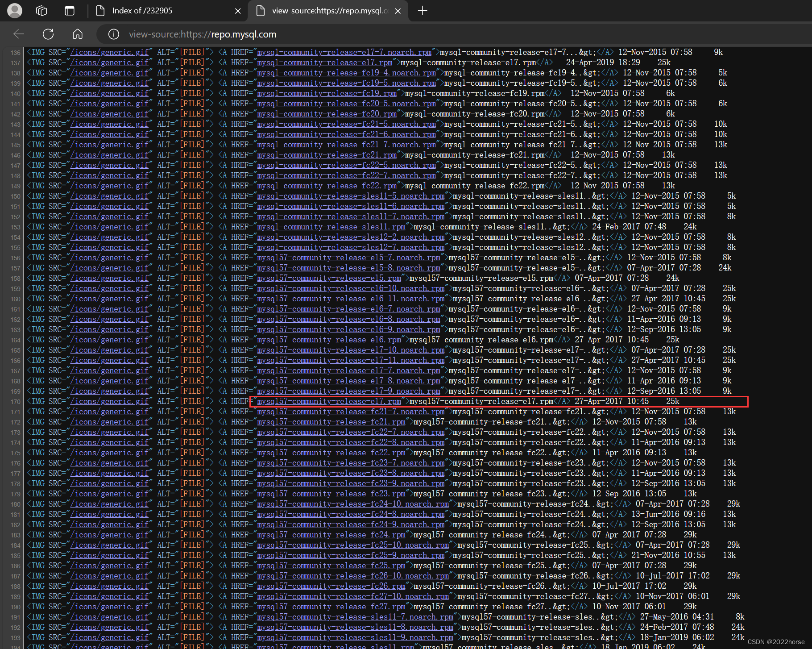Open link mysql-community-release-fc19.rpm
The width and height of the screenshot is (812, 649).
click(327, 93)
